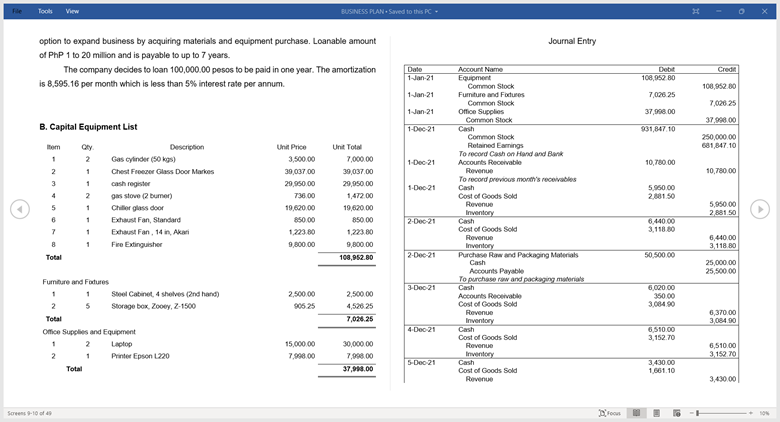Click 'Exhaust Fan, Standard' description

(x=146, y=220)
